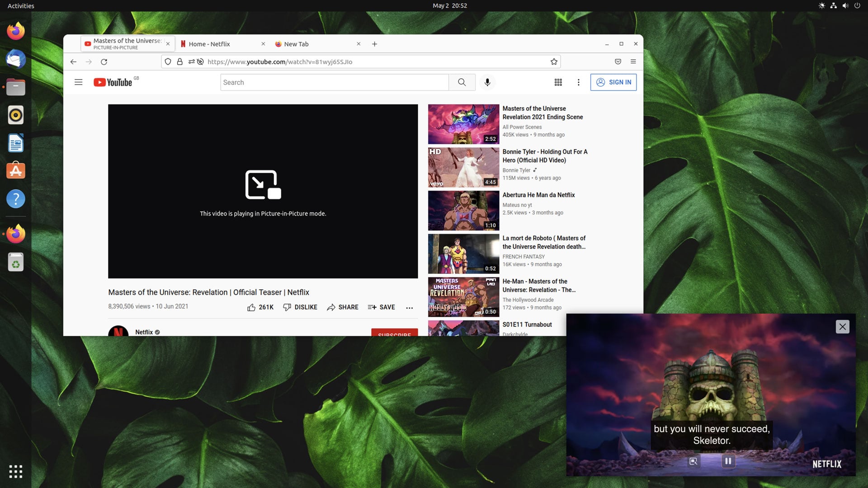The width and height of the screenshot is (868, 488).
Task: View site security padlock info
Action: pyautogui.click(x=179, y=62)
